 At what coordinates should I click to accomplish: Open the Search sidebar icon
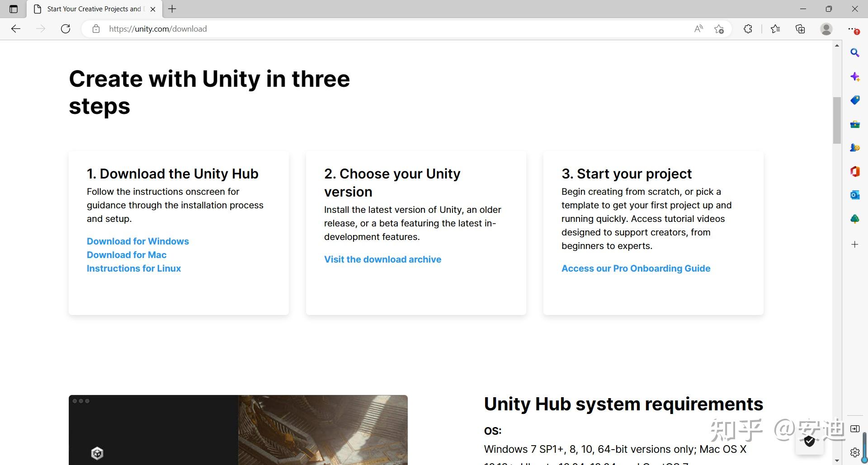click(855, 52)
